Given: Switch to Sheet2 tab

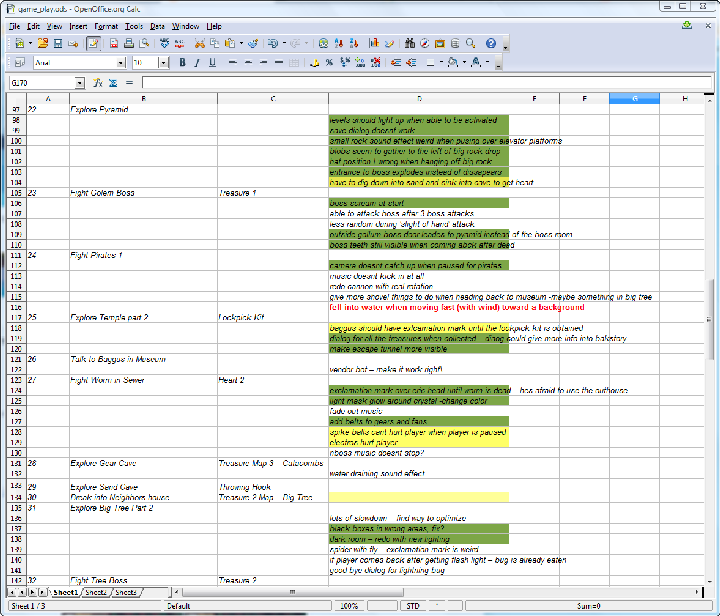Looking at the screenshot, I should pos(96,593).
